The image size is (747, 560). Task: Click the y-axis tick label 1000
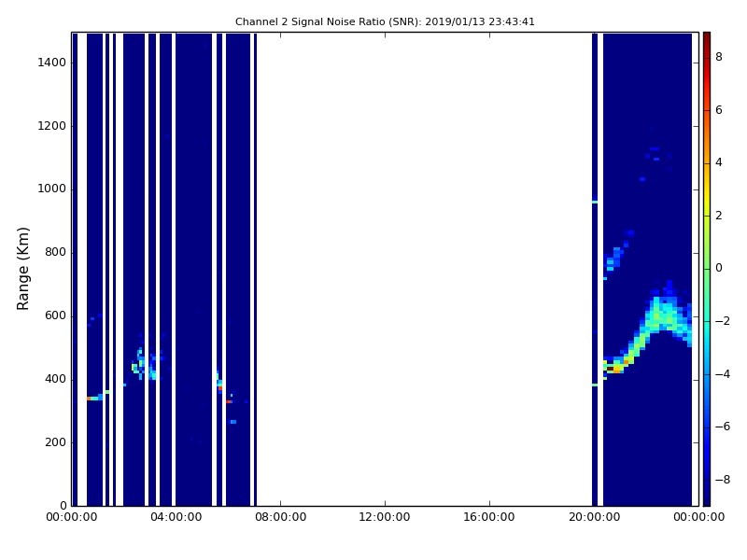(52, 189)
